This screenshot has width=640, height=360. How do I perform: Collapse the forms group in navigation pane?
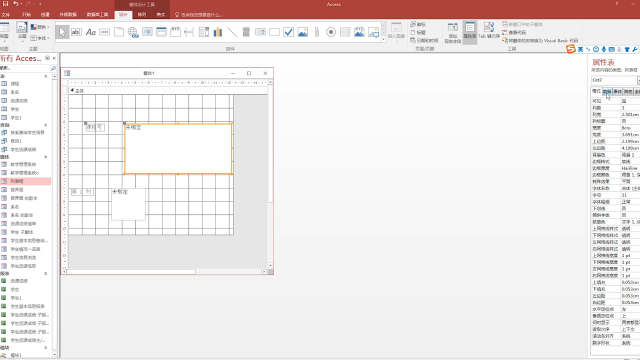(x=46, y=157)
